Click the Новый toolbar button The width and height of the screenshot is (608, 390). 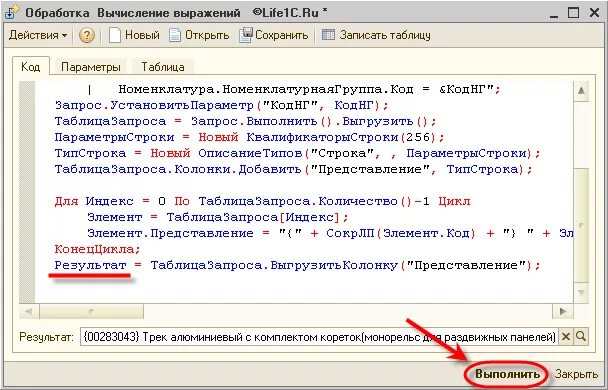(134, 35)
